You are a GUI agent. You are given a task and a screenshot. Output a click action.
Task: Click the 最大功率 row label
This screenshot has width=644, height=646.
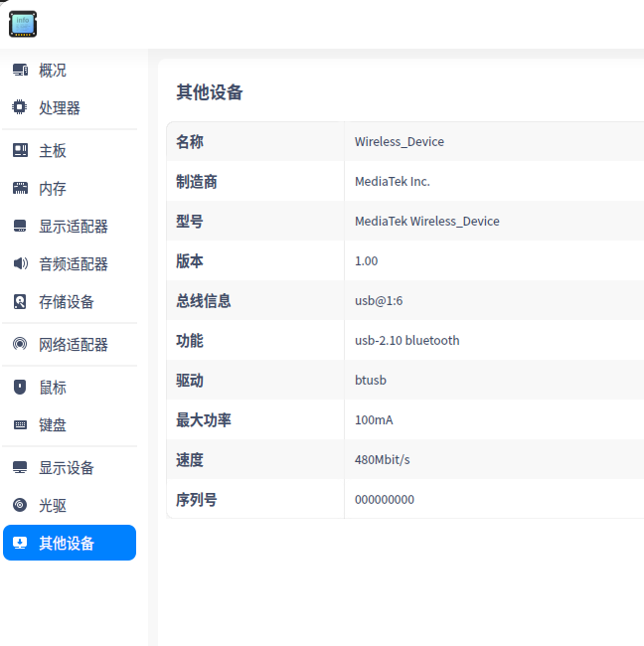click(204, 420)
